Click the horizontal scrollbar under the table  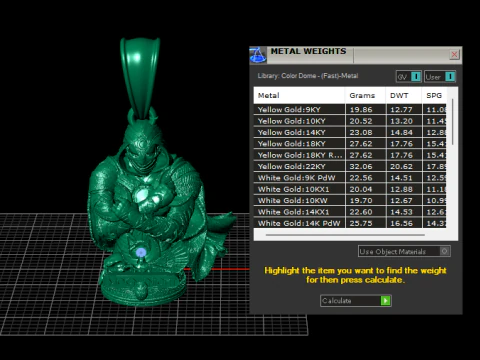pyautogui.click(x=345, y=235)
